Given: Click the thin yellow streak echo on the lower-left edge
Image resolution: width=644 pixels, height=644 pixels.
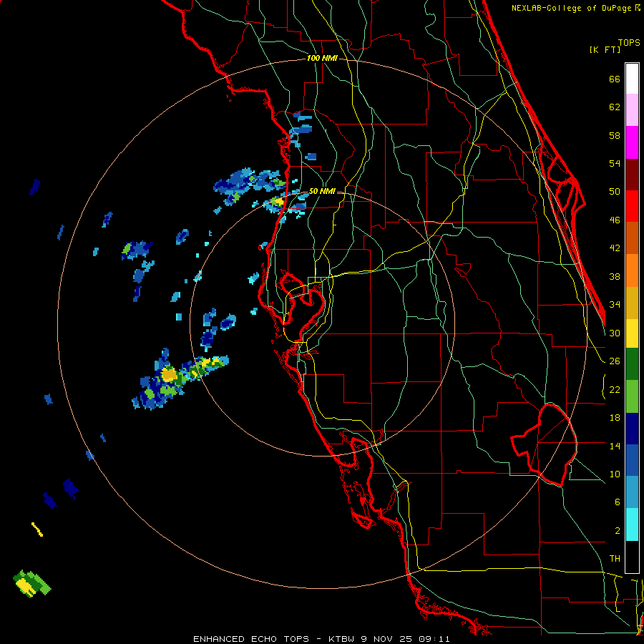Looking at the screenshot, I should tap(37, 530).
